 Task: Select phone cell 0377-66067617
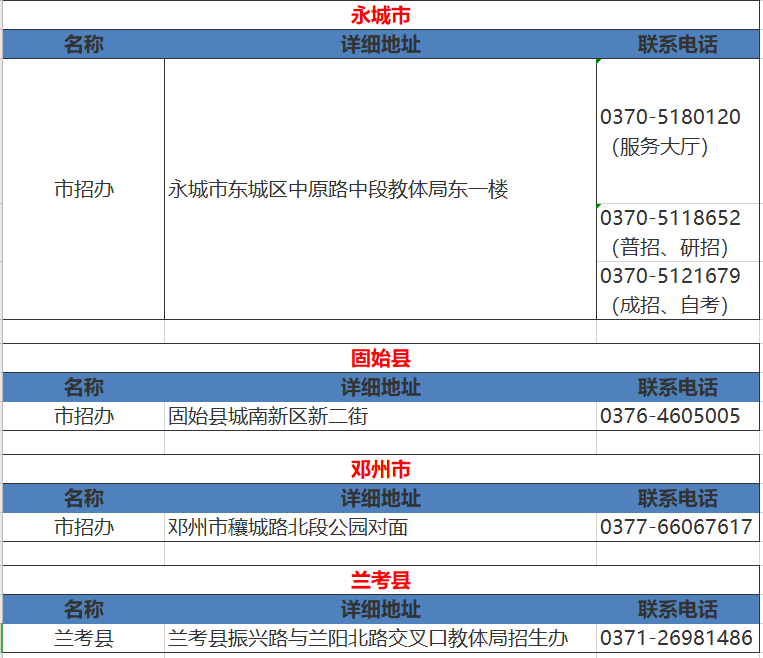(678, 527)
